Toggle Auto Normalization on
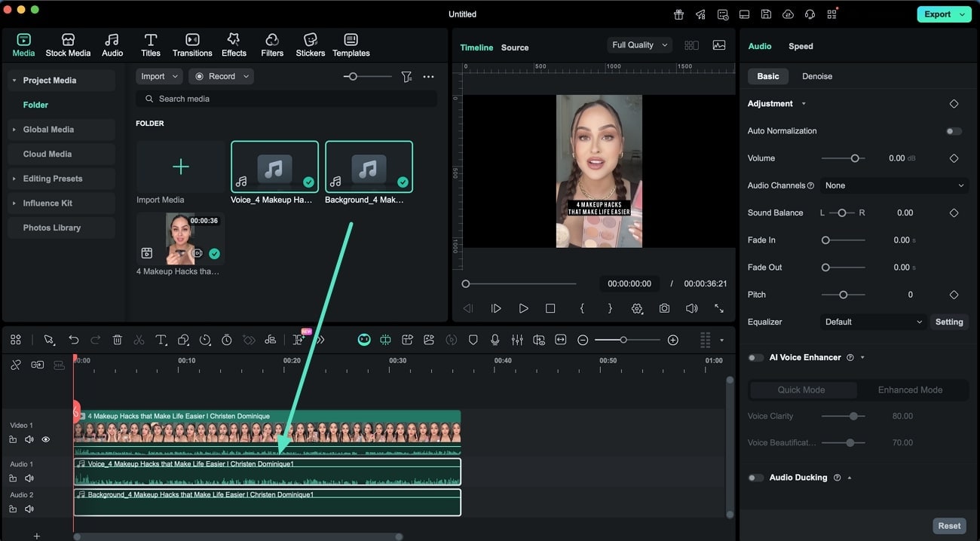The height and width of the screenshot is (541, 980). [x=953, y=130]
